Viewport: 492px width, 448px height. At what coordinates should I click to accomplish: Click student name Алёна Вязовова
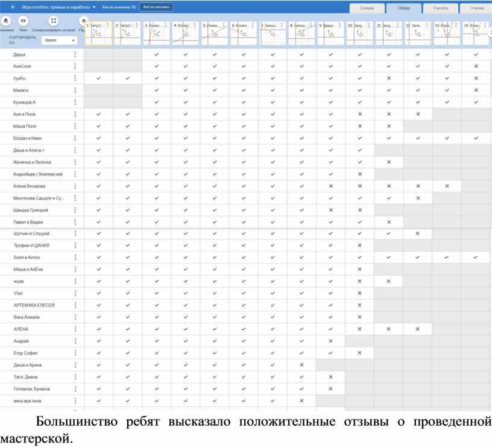pyautogui.click(x=30, y=186)
